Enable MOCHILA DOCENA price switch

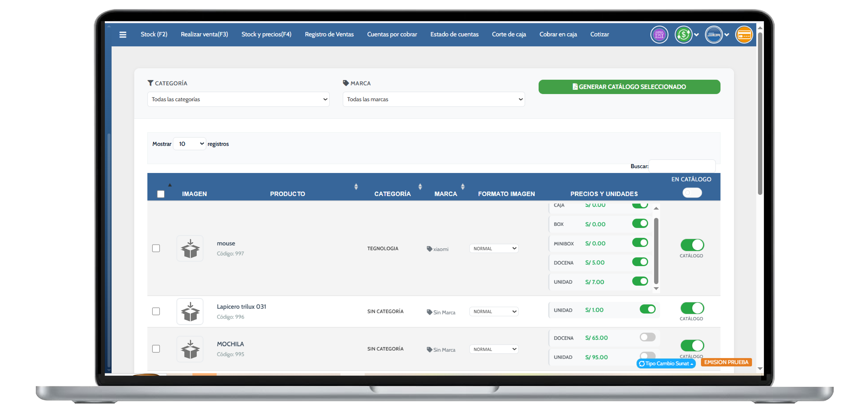tap(647, 337)
